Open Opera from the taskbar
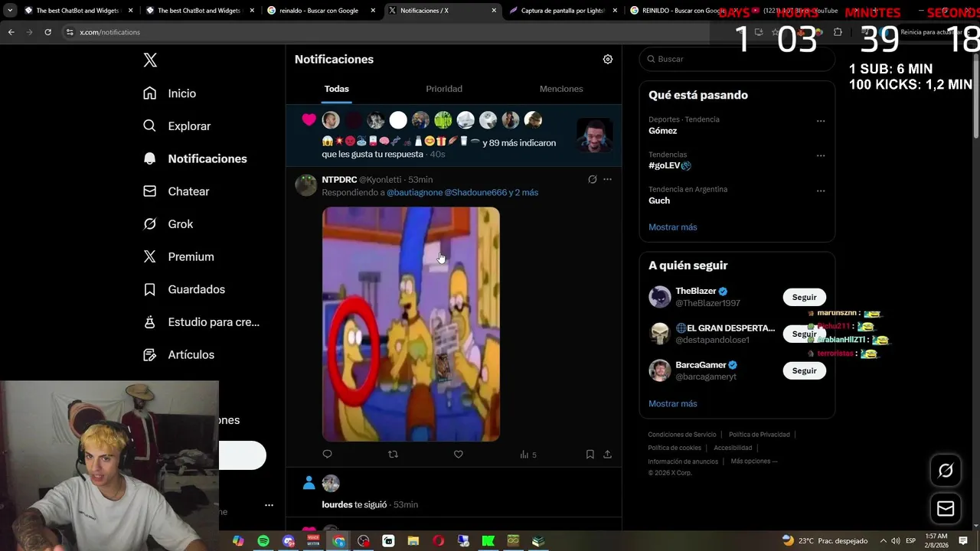 [439, 541]
